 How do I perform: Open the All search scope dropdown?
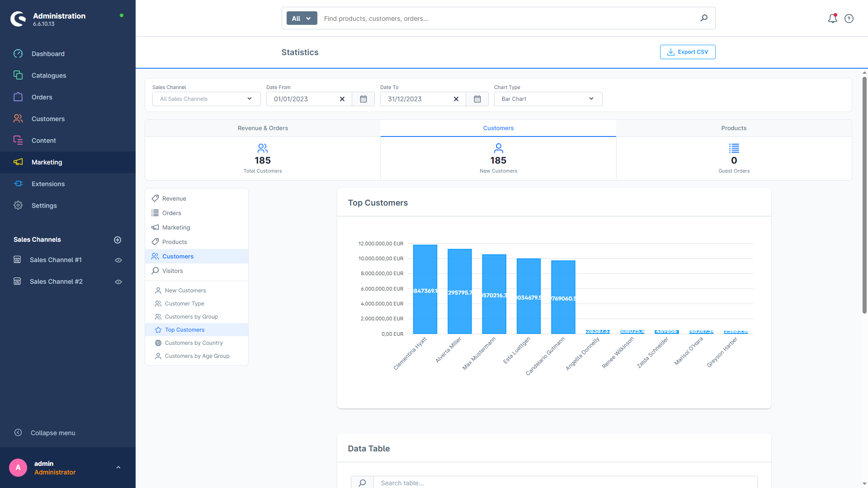pos(301,18)
